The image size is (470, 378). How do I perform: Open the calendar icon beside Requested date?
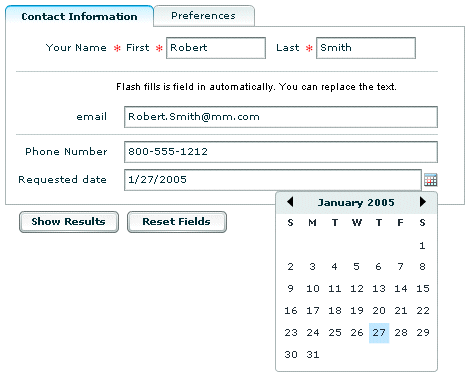coord(430,180)
